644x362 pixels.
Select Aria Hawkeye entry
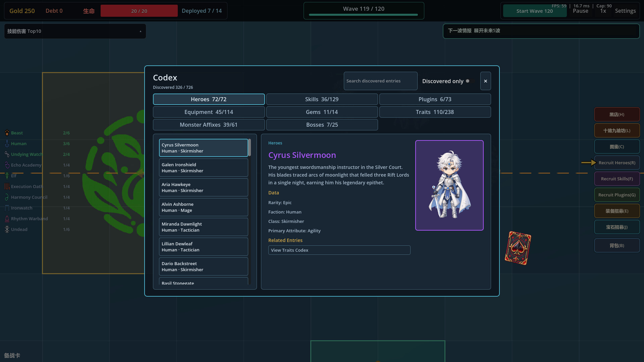point(203,187)
